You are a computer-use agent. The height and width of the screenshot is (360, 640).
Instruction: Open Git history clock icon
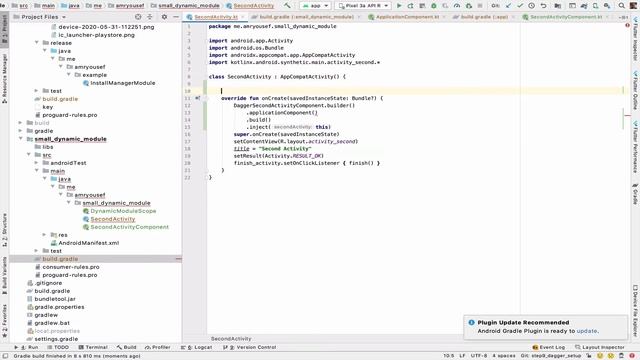(531, 6)
